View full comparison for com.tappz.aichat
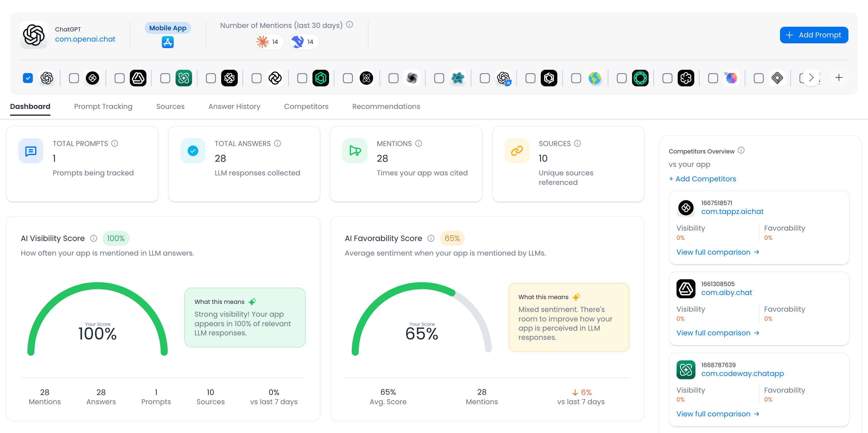The image size is (868, 433). [x=718, y=252]
